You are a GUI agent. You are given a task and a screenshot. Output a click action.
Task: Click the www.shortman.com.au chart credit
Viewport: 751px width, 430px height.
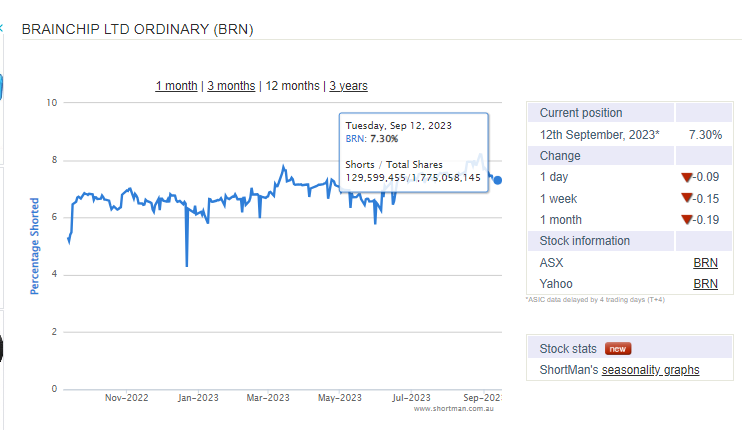[x=454, y=408]
